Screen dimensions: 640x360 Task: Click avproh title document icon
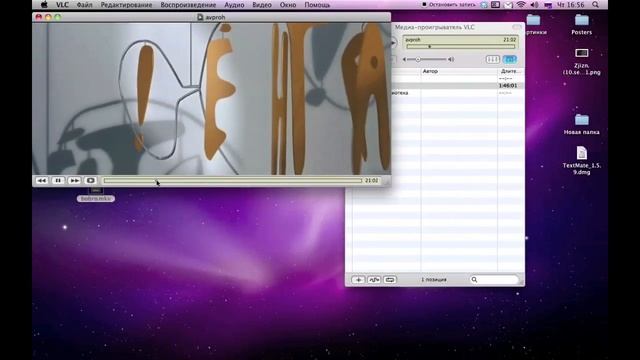[200, 17]
